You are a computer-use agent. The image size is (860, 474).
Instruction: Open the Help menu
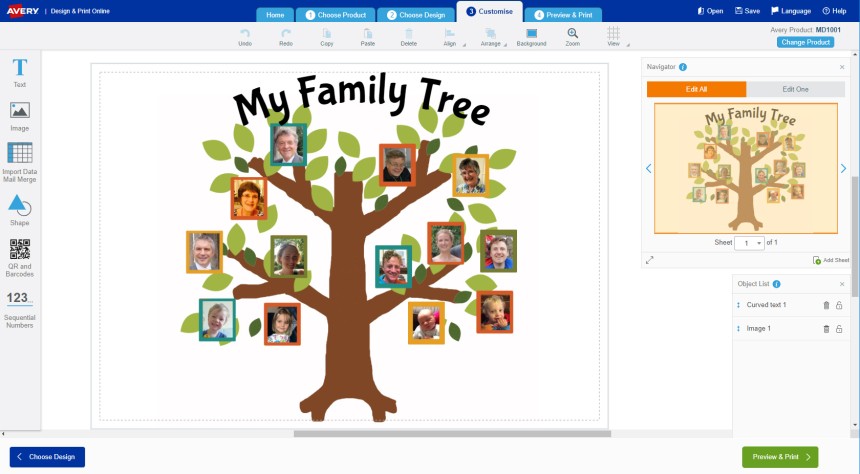(x=834, y=11)
